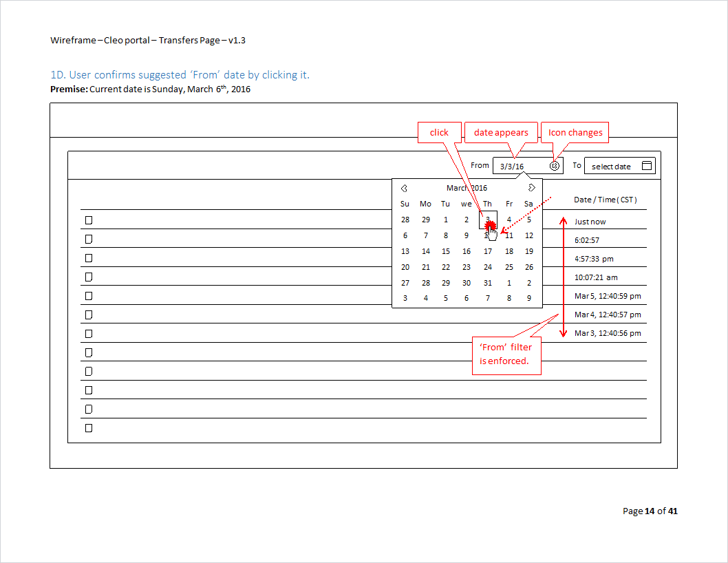
Task: Go to next month in calendar
Action: coord(532,188)
